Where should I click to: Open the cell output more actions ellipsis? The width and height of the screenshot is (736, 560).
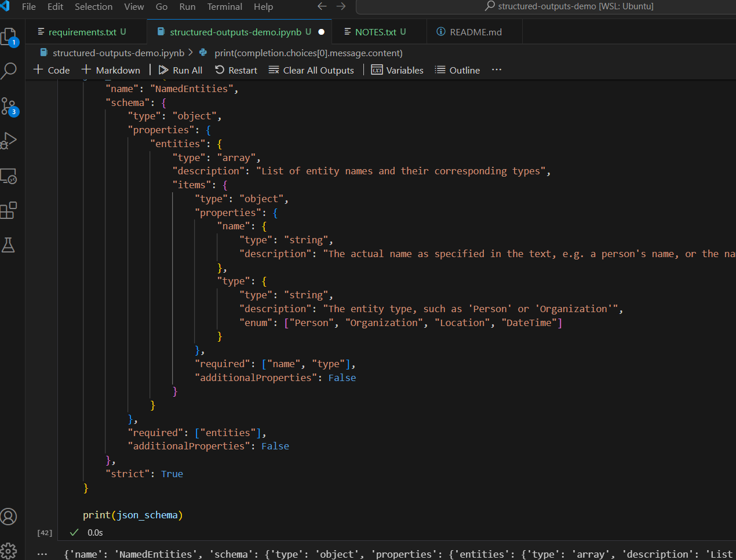click(x=42, y=554)
